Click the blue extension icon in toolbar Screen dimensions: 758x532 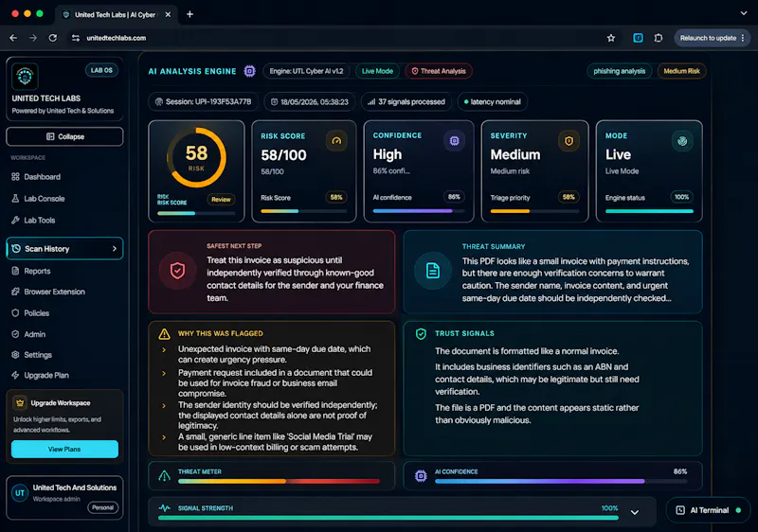pyautogui.click(x=638, y=38)
